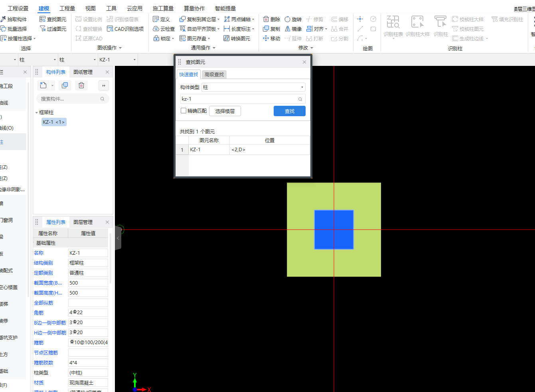Close the 查找图元 dialog
Viewport: 535px width, 392px height.
pyautogui.click(x=304, y=62)
